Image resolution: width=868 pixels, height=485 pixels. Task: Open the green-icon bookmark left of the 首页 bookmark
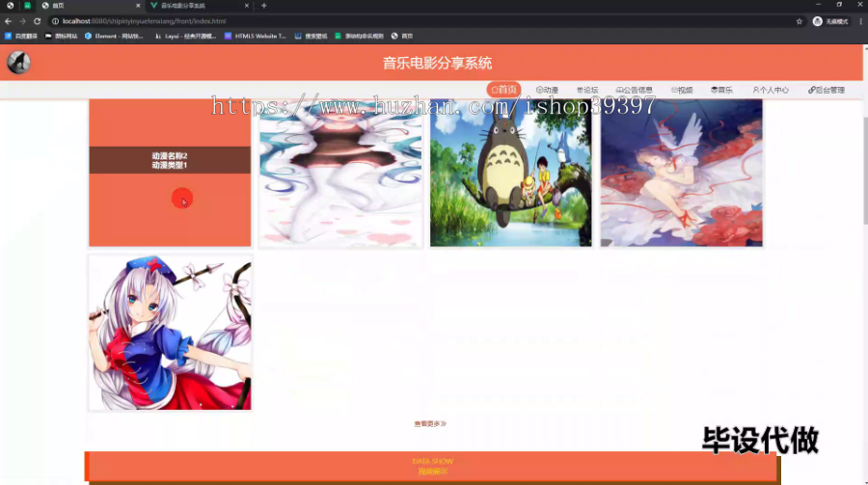click(360, 36)
